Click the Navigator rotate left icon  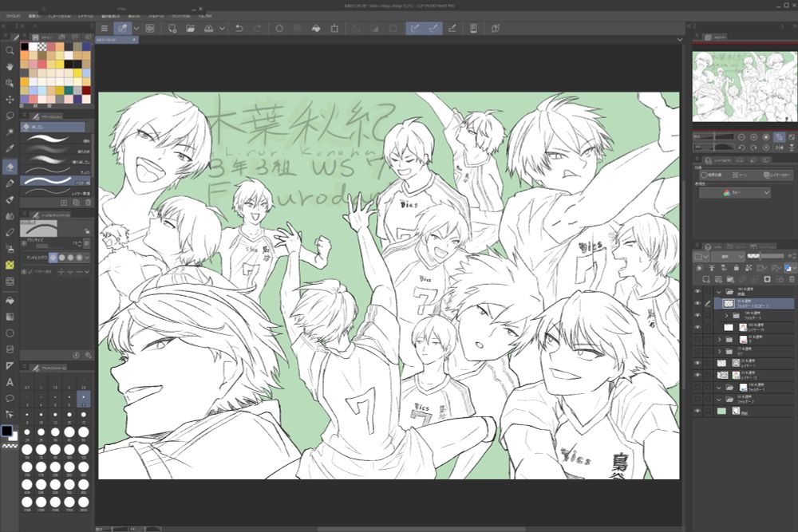click(741, 148)
